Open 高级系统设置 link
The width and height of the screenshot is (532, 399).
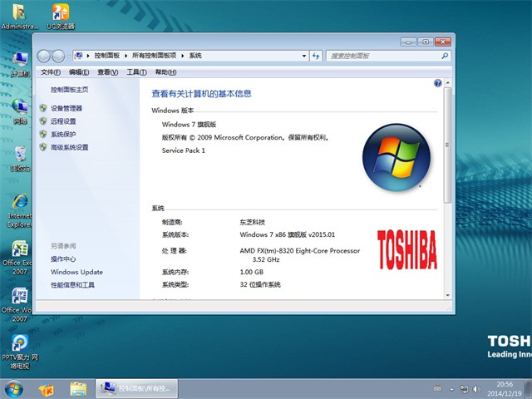(x=69, y=147)
